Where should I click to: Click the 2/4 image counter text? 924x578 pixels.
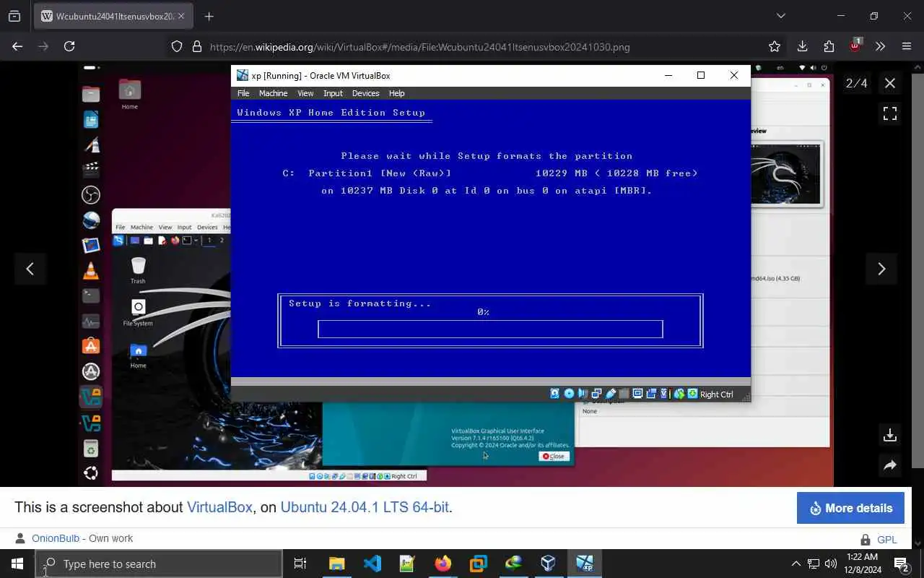(856, 83)
